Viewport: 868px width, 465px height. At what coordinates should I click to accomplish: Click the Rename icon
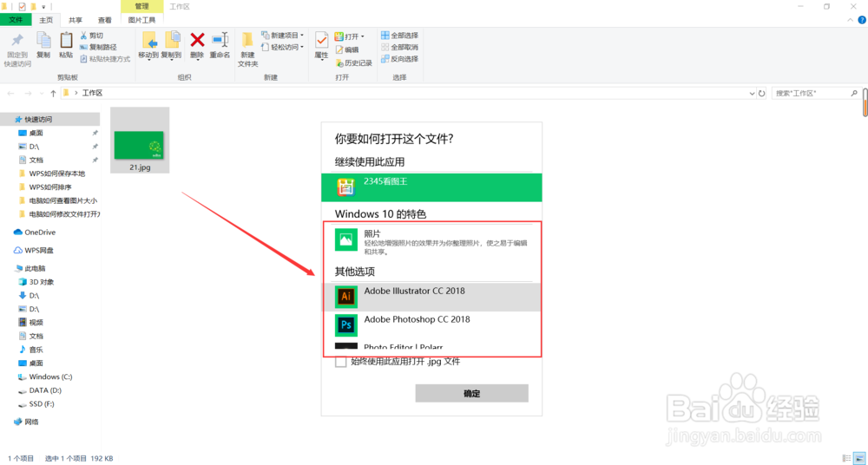pyautogui.click(x=220, y=40)
